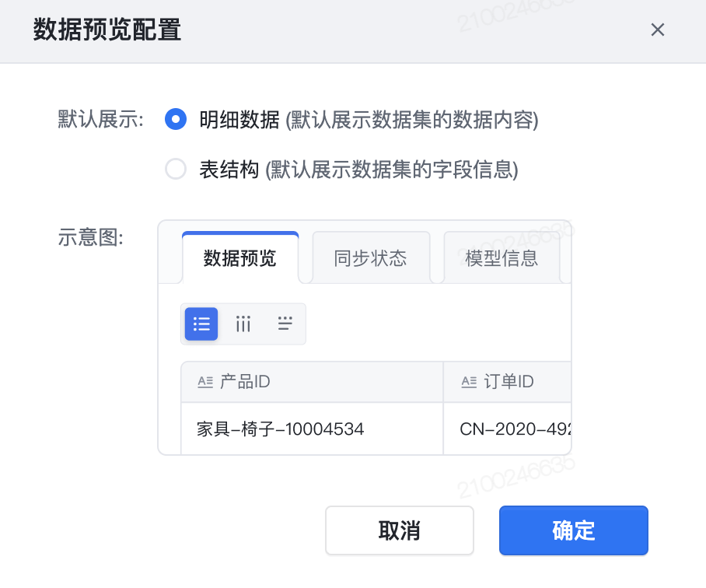Click the text-type icon beside 产品ID
706x588 pixels.
[x=205, y=382]
